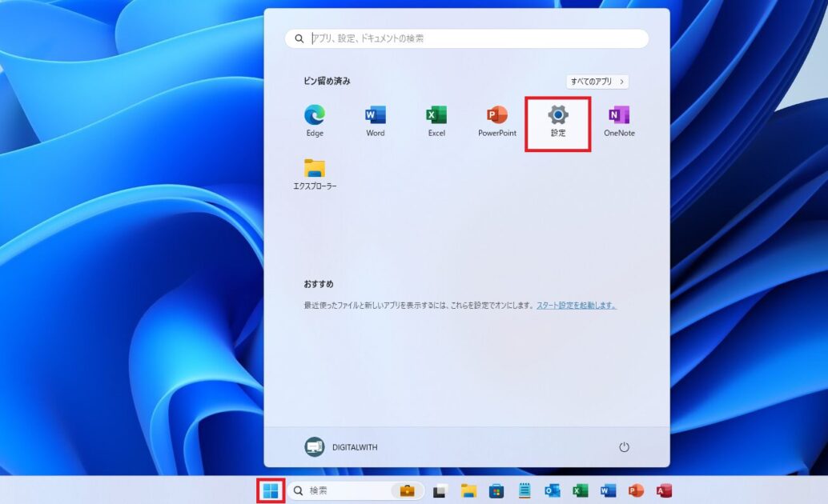
Task: Open Task View on taskbar
Action: (x=440, y=491)
